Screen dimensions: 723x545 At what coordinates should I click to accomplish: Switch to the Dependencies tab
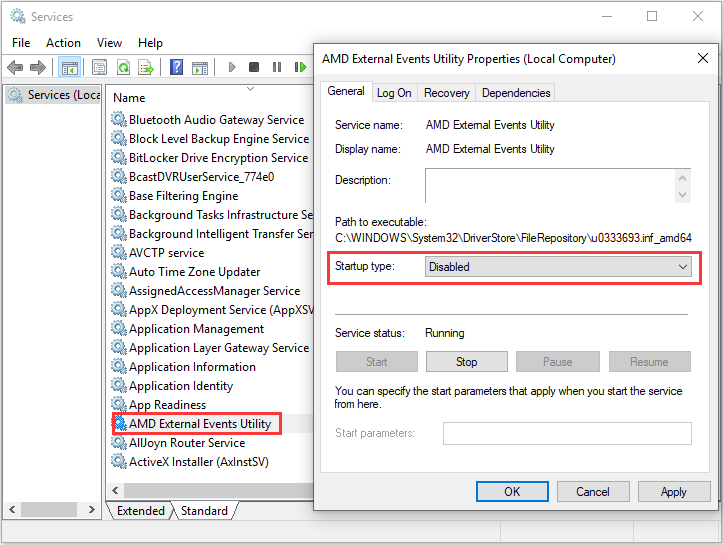point(516,93)
